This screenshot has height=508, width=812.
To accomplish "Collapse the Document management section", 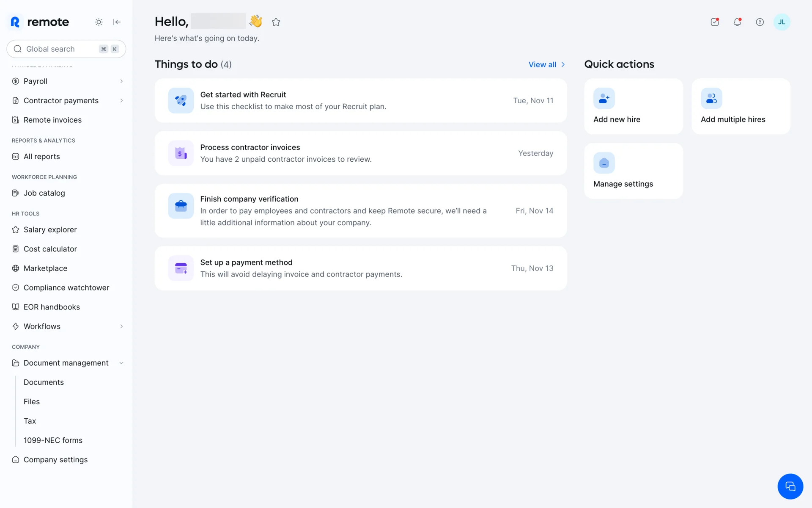I will coord(121,363).
